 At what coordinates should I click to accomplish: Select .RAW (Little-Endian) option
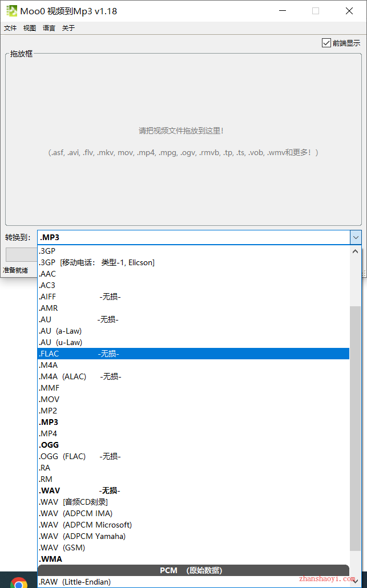pos(193,582)
